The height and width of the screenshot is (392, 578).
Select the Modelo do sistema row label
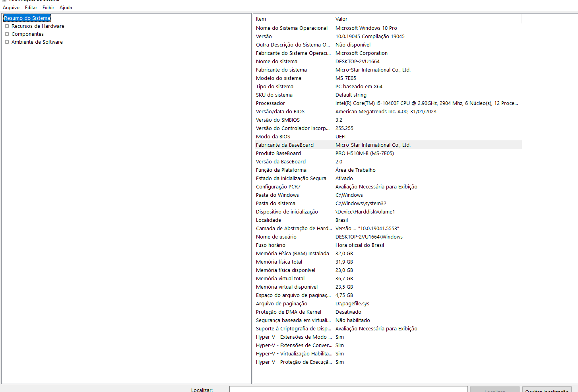(279, 78)
